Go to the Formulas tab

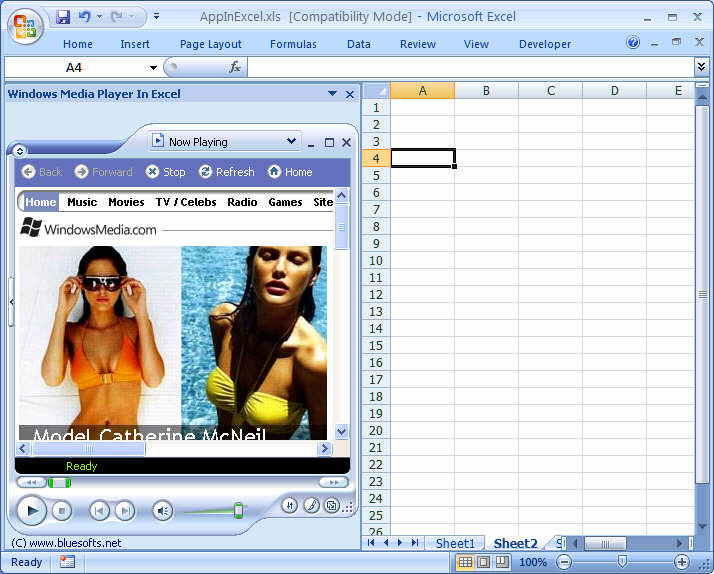point(293,44)
